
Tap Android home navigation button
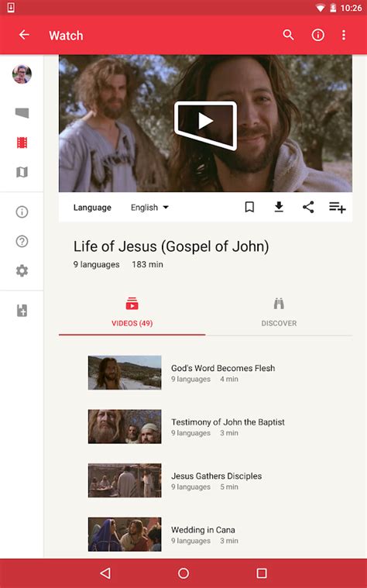point(183,573)
